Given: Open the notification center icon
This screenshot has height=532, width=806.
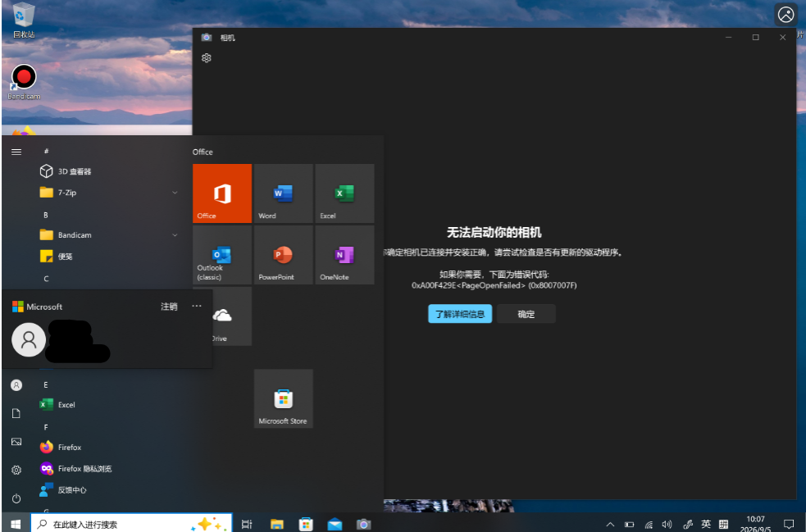Looking at the screenshot, I should pyautogui.click(x=789, y=525).
